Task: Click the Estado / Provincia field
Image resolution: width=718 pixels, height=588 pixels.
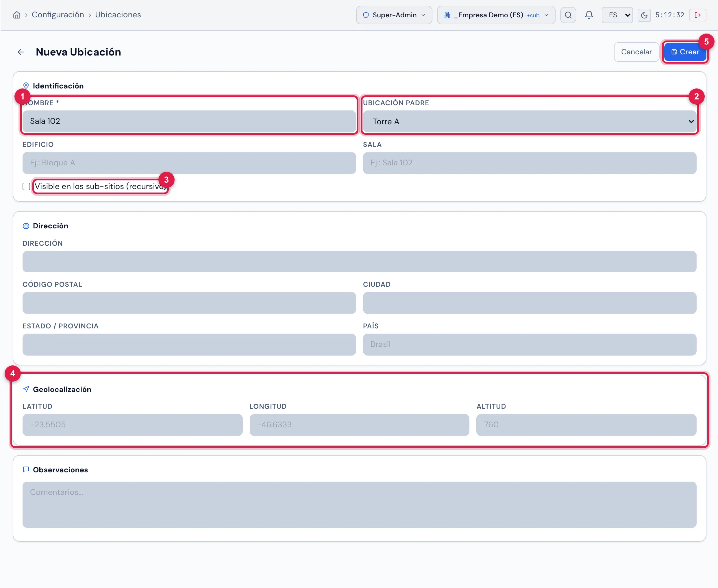Action: (189, 345)
